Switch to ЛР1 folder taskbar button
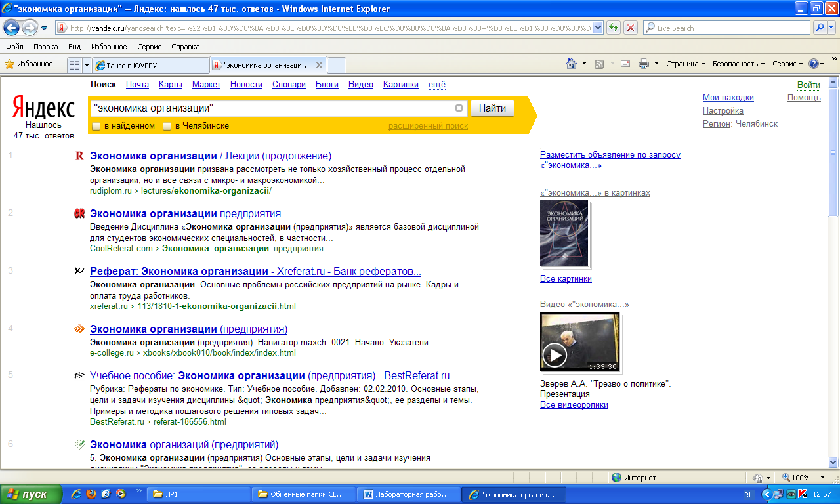 pyautogui.click(x=198, y=494)
